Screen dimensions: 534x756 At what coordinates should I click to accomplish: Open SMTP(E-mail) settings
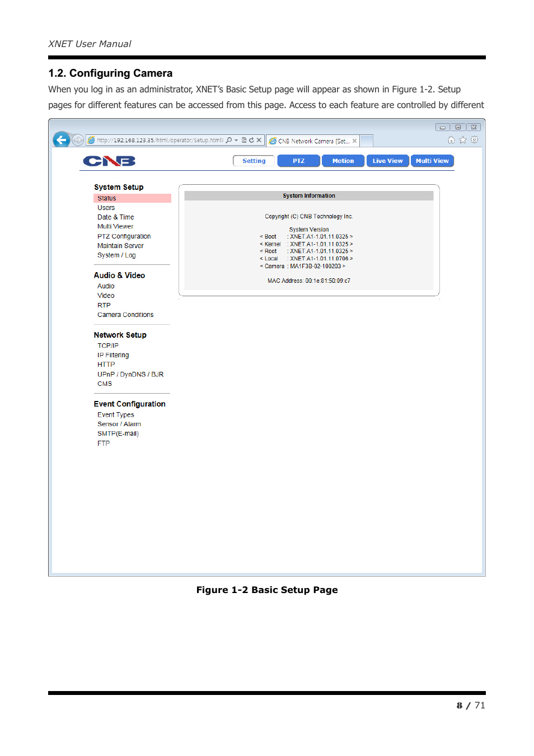[x=118, y=434]
